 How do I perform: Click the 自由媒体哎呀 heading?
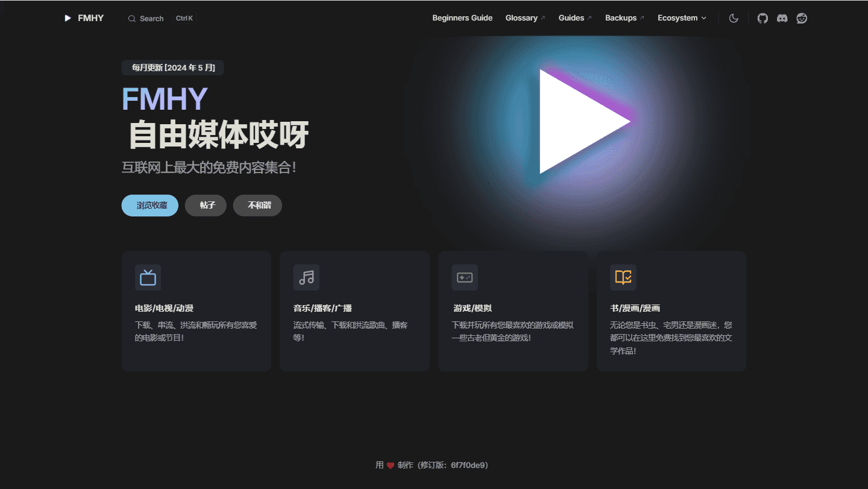(x=219, y=135)
